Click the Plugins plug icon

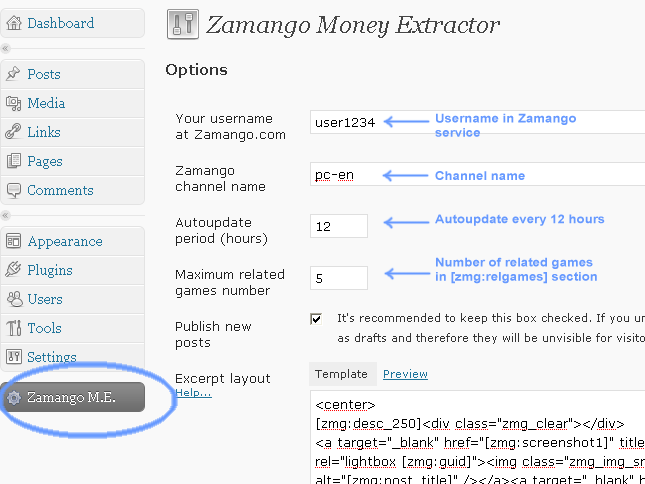tap(13, 270)
